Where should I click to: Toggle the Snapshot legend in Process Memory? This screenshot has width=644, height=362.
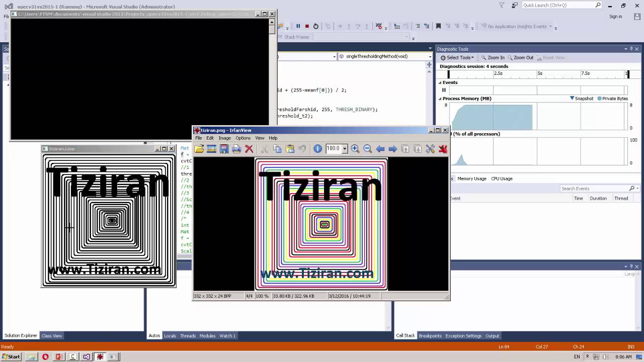(582, 99)
